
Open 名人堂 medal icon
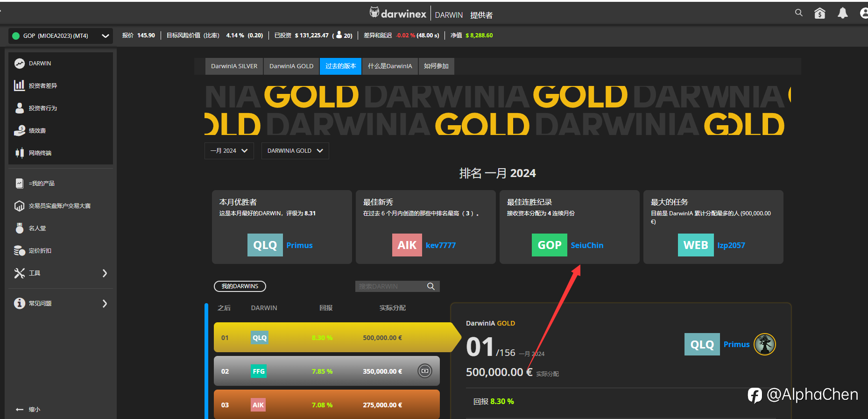coord(19,228)
